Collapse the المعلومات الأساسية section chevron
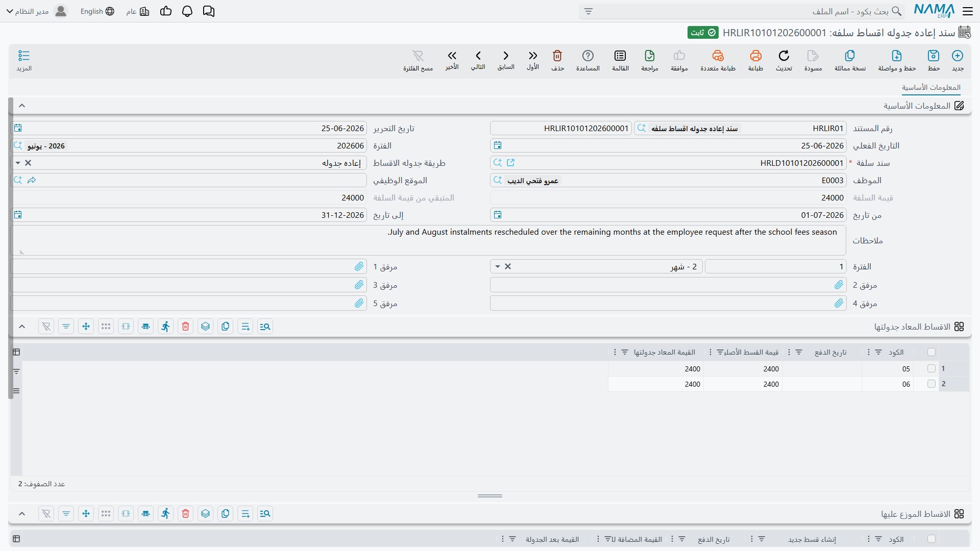The image size is (980, 551). 22,106
